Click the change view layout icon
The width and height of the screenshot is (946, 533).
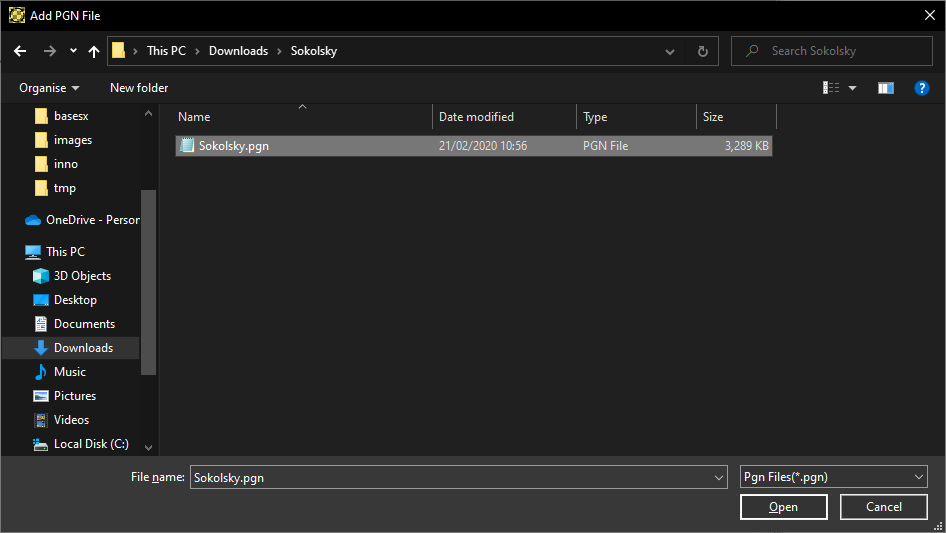pyautogui.click(x=831, y=88)
